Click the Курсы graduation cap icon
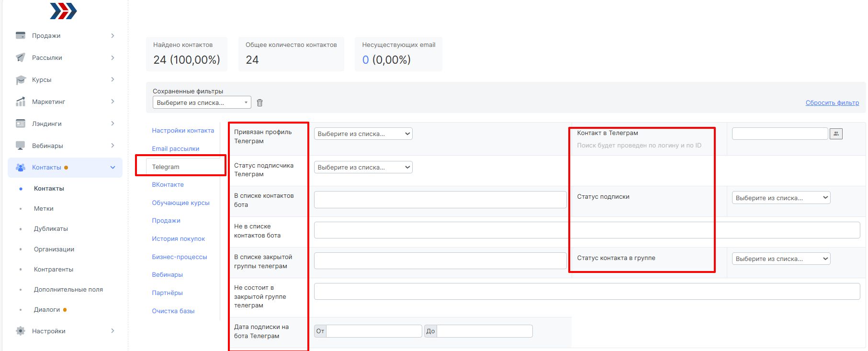 coord(21,79)
